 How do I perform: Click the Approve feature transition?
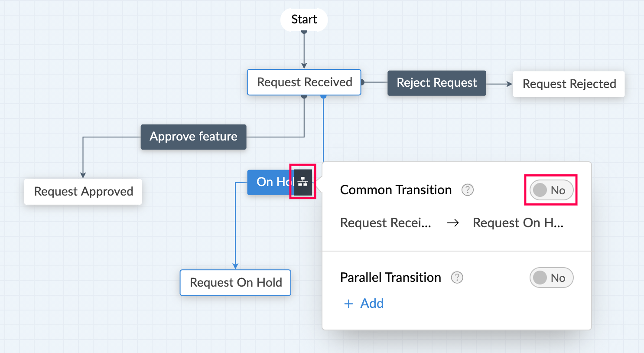(193, 137)
